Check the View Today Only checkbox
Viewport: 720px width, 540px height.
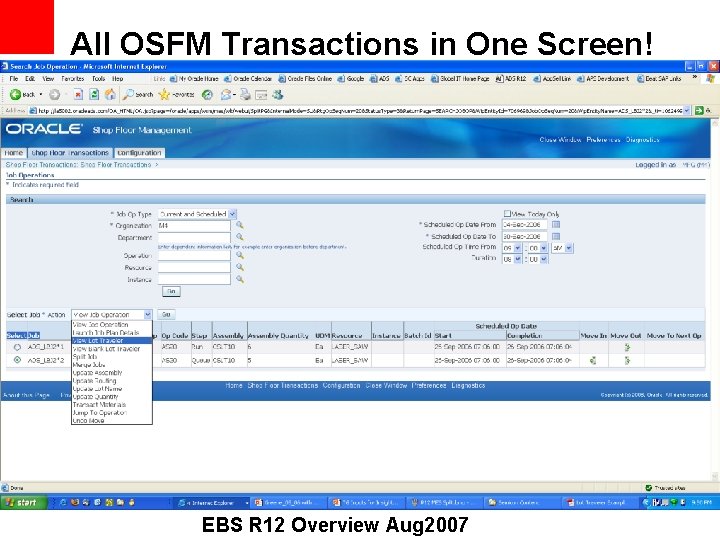(x=507, y=214)
